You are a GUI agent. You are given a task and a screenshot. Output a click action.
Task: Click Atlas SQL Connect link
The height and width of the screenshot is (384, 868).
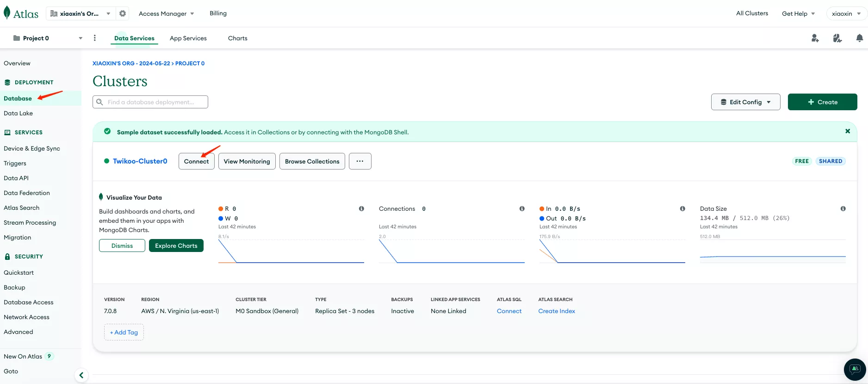click(x=509, y=311)
